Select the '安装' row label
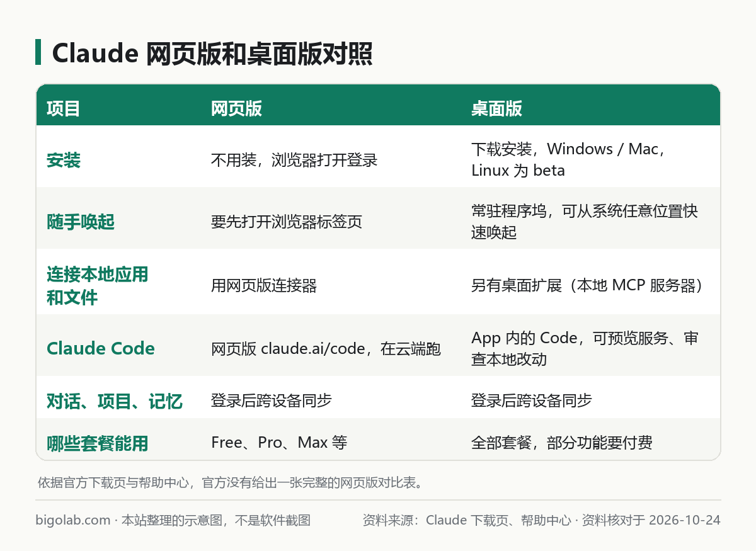756x551 pixels. [64, 160]
